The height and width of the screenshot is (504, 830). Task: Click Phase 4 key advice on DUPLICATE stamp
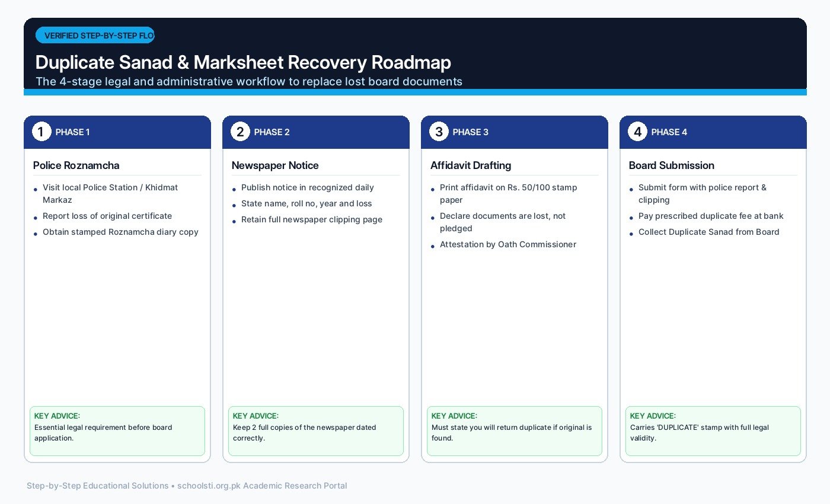[713, 431]
